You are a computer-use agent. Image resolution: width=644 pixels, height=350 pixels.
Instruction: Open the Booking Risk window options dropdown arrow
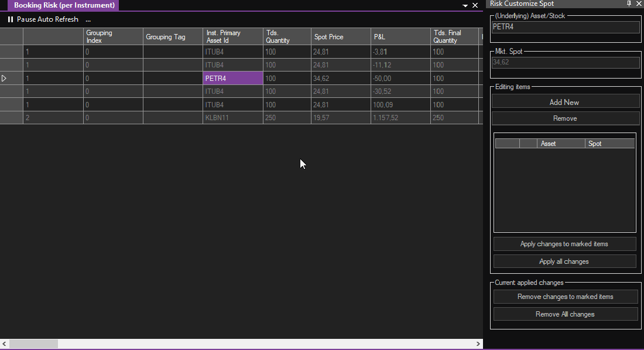click(465, 5)
